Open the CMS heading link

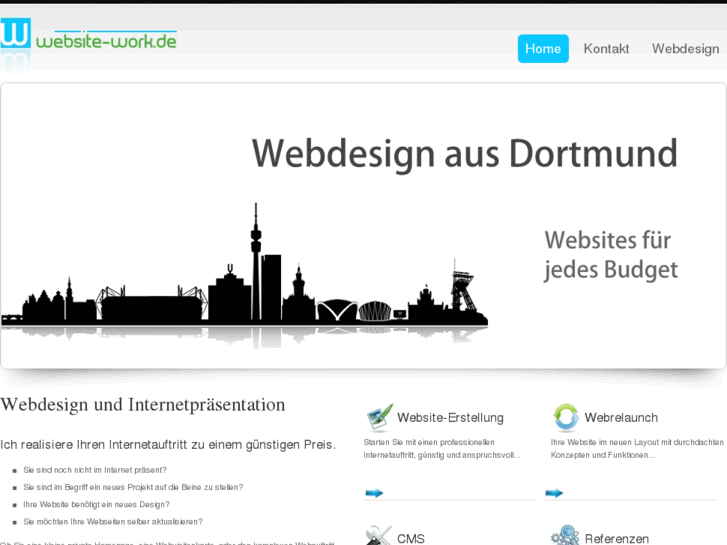pos(411,539)
